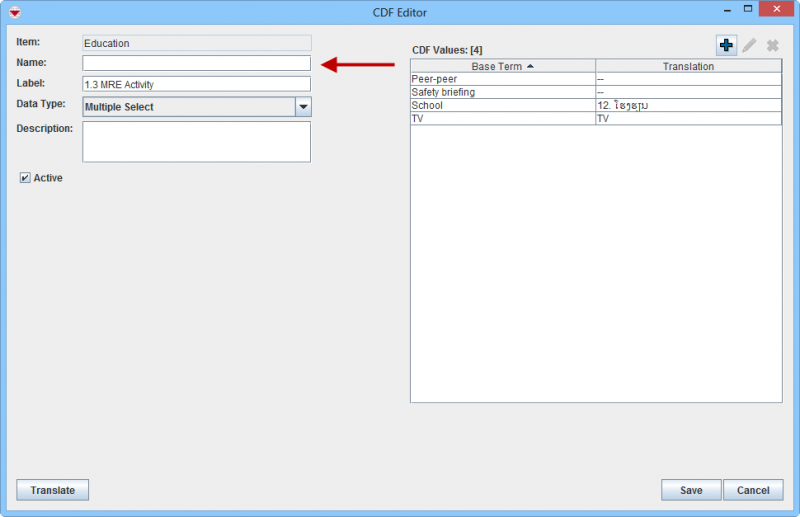Delete selected CDF value with X icon
This screenshot has width=800, height=517.
point(772,46)
